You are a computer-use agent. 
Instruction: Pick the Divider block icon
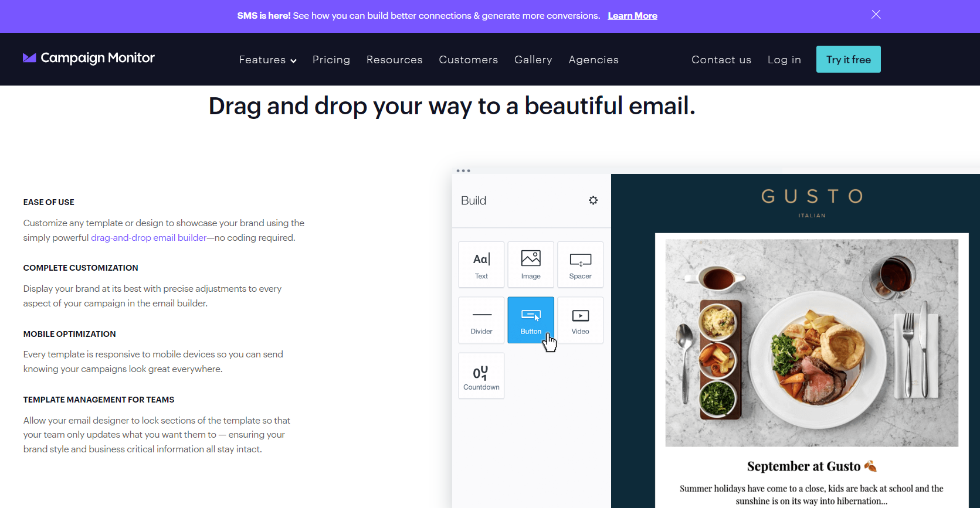tap(481, 320)
